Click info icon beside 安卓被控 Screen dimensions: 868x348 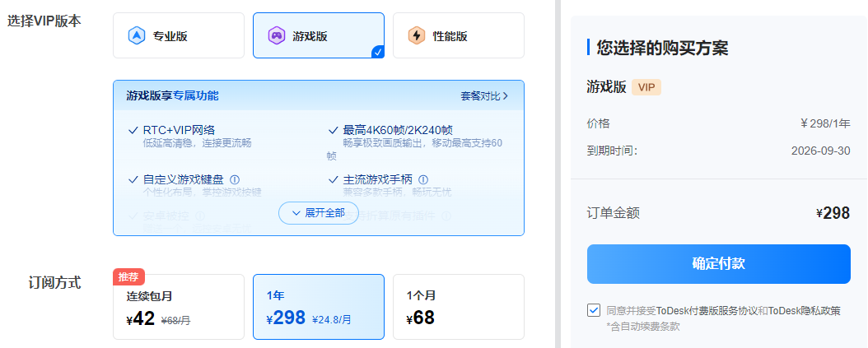coord(200,216)
